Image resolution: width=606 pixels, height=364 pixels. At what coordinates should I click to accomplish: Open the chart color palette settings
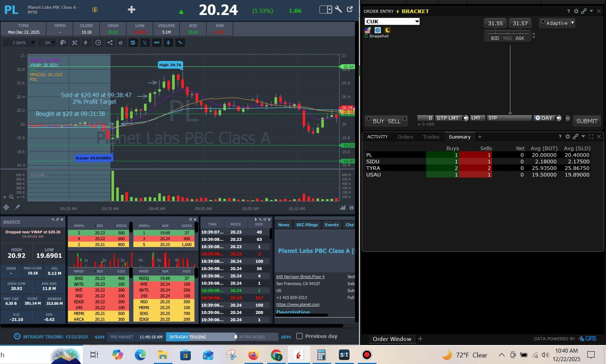pos(63,43)
